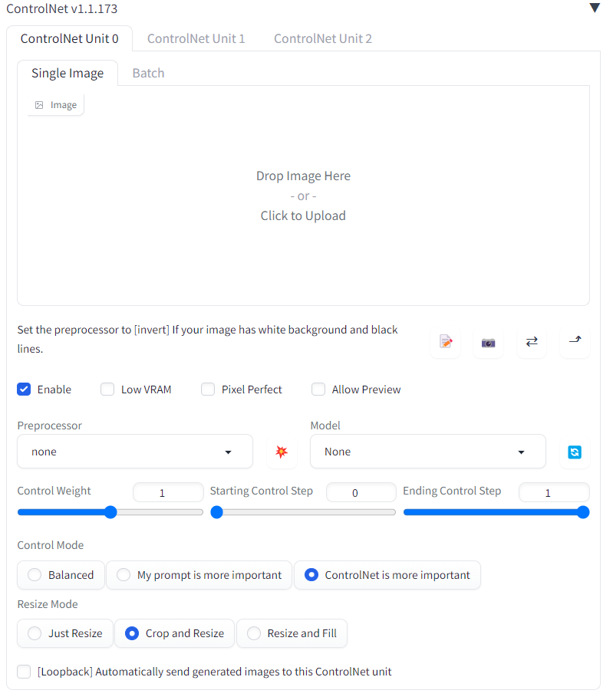Viewport: 613px width, 700px height.
Task: Open the new canvas pencil icon
Action: pos(446,342)
